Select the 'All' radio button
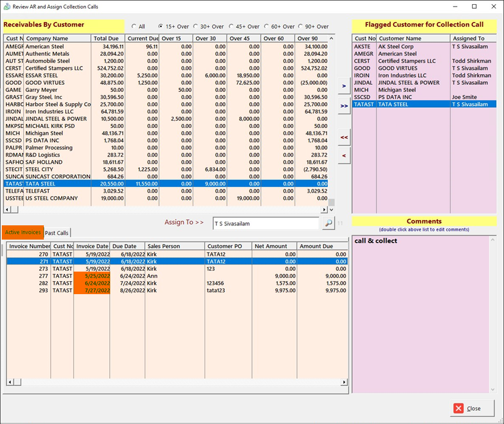Viewport: 504px width, 424px height. point(134,27)
